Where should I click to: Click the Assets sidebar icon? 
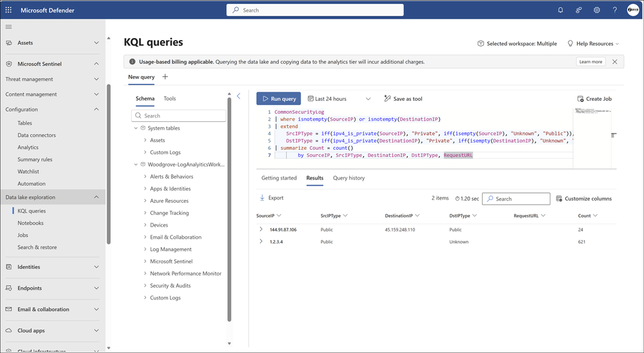tap(9, 43)
